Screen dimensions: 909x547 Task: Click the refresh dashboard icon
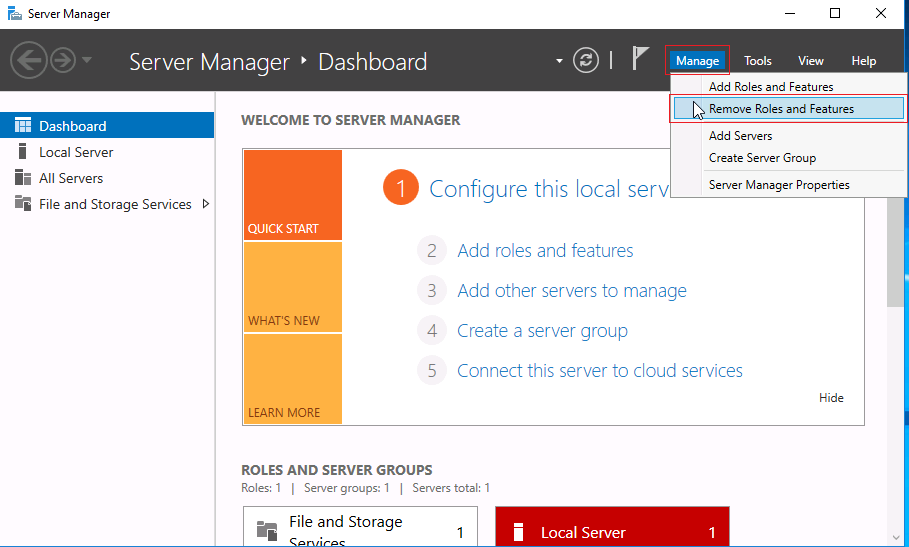[x=586, y=60]
